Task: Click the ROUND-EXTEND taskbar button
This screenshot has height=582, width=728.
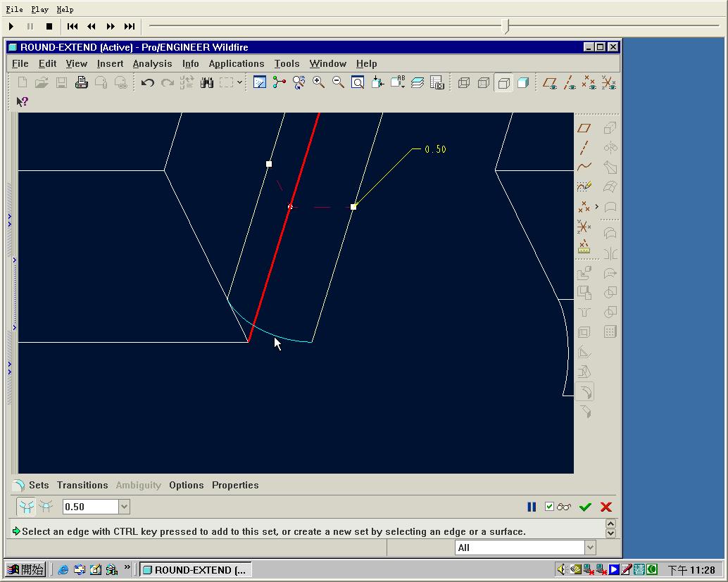Action: [196, 570]
